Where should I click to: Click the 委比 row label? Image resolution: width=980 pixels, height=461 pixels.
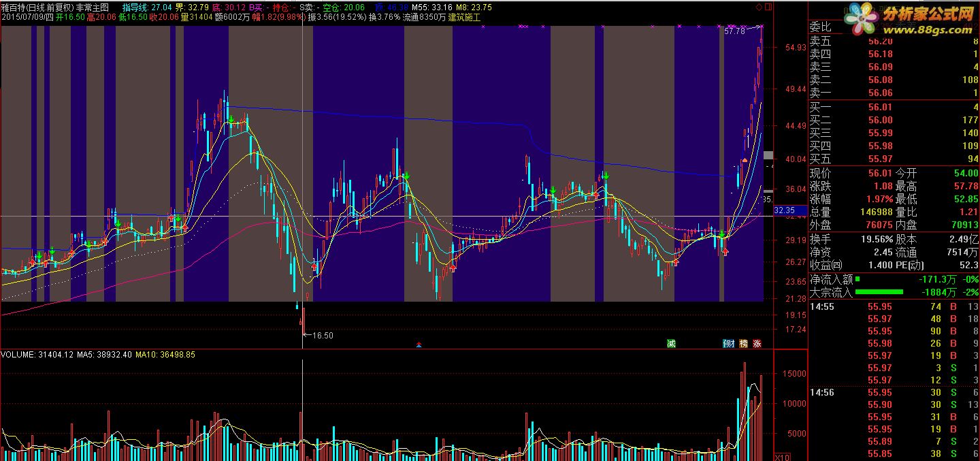(x=820, y=28)
